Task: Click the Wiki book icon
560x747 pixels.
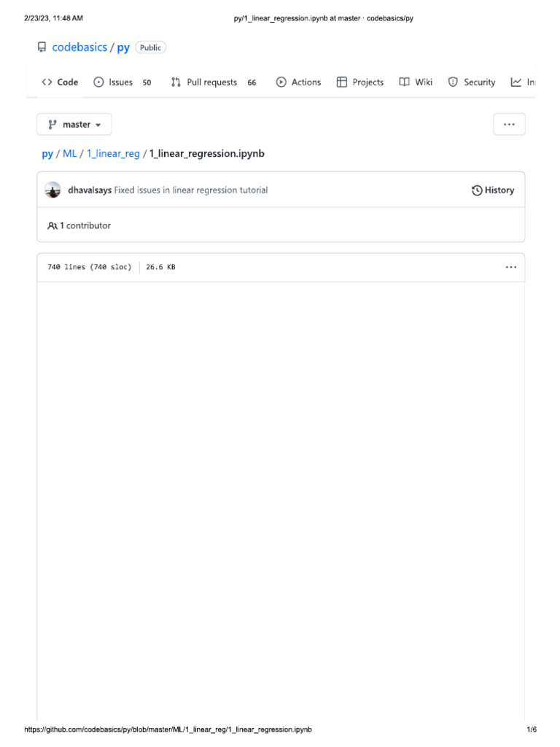Action: [404, 82]
